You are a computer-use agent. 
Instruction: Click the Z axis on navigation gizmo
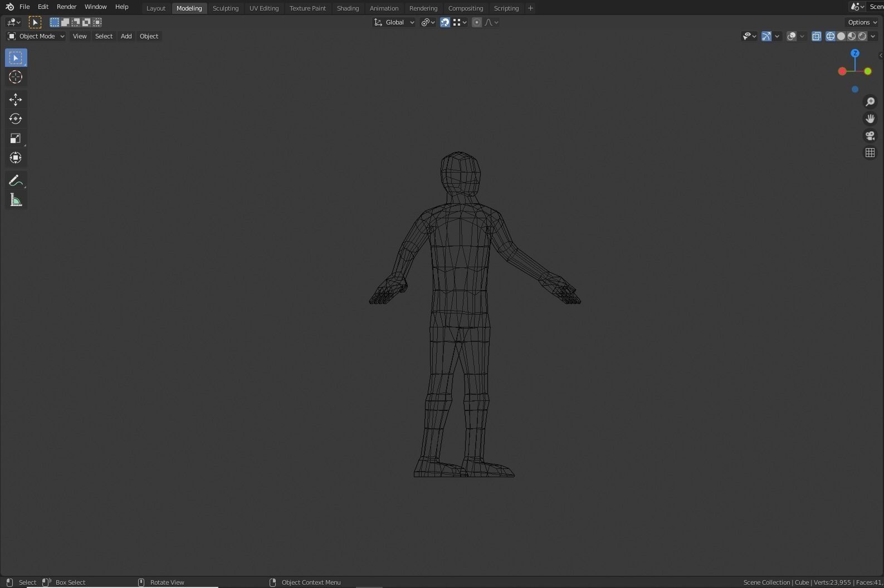(855, 53)
